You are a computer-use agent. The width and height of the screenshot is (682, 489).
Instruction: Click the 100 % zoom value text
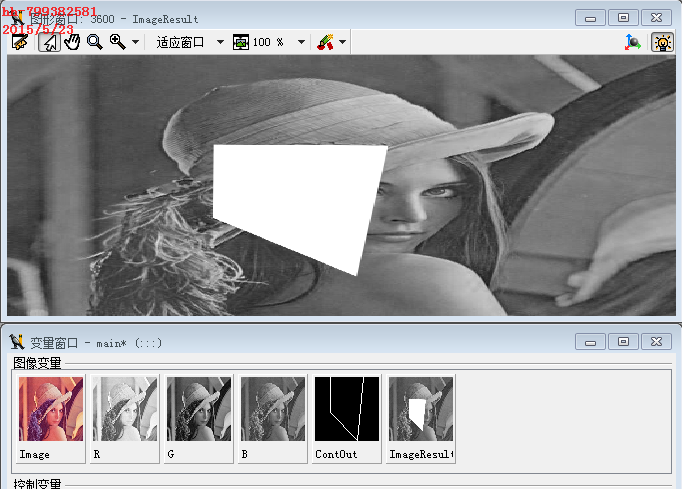[268, 42]
